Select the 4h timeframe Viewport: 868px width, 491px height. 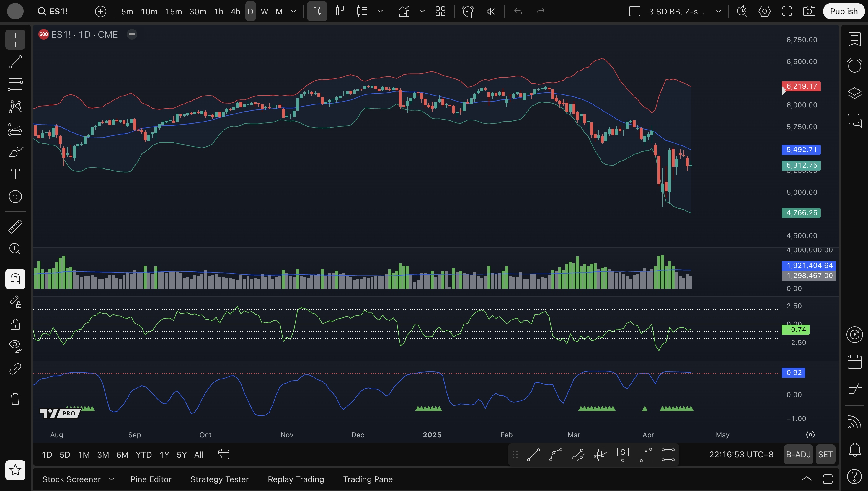pos(235,12)
